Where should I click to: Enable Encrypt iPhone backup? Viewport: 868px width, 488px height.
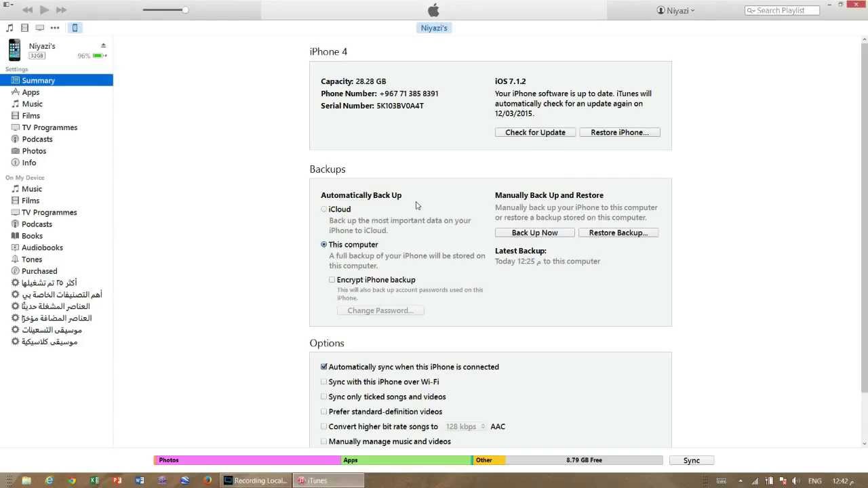[x=332, y=280]
